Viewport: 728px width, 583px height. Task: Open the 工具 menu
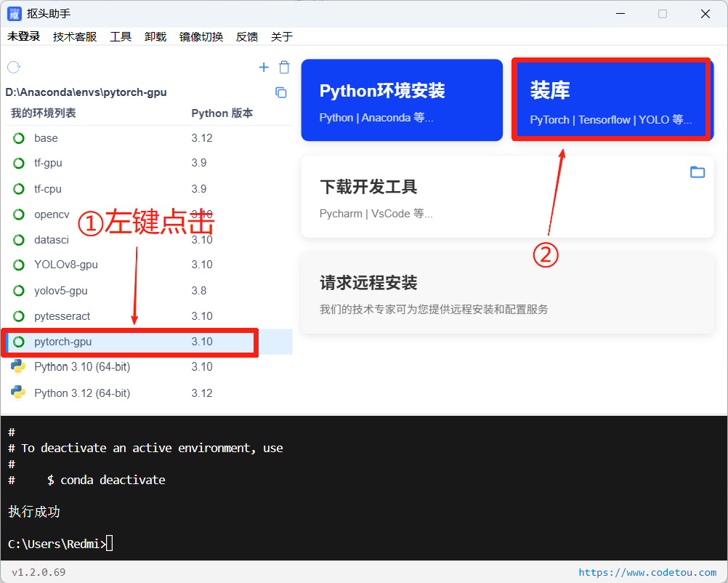tap(121, 36)
